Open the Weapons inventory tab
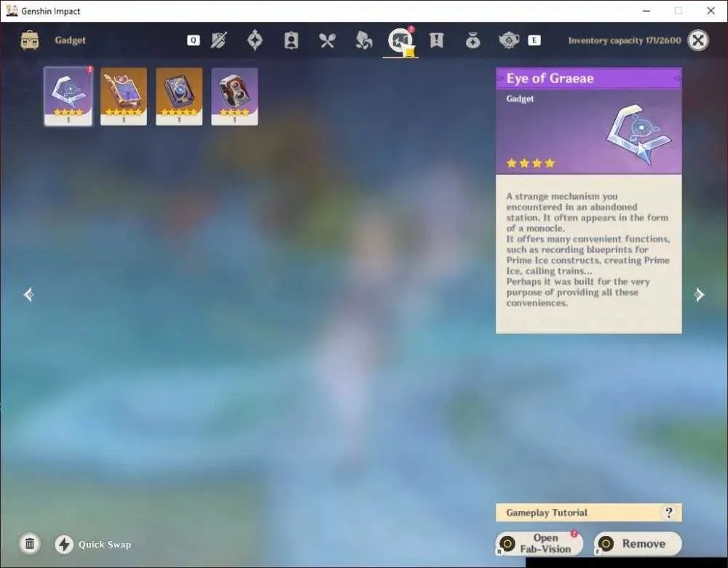Screen dimensions: 728x568 pyautogui.click(x=218, y=40)
